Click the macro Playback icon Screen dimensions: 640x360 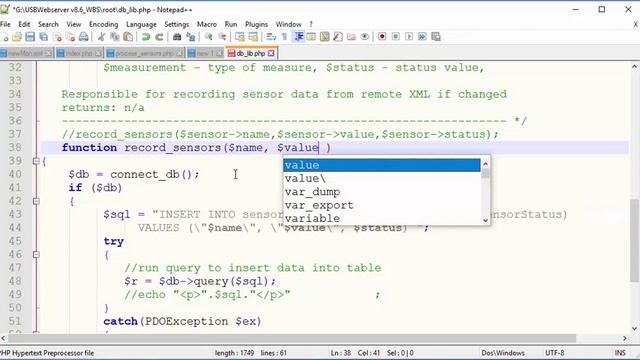pos(409,37)
